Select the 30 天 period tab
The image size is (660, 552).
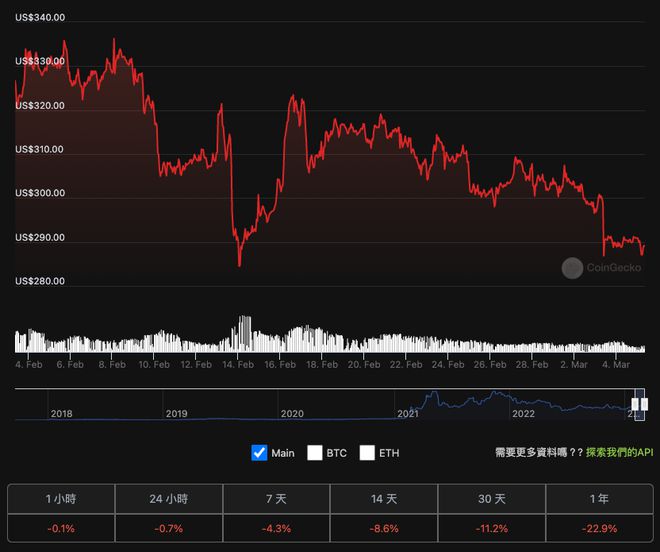tap(492, 499)
